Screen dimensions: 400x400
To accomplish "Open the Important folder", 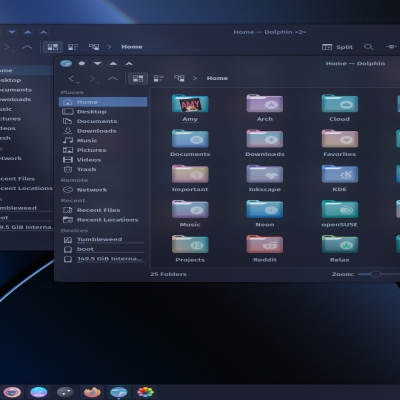I will [190, 178].
